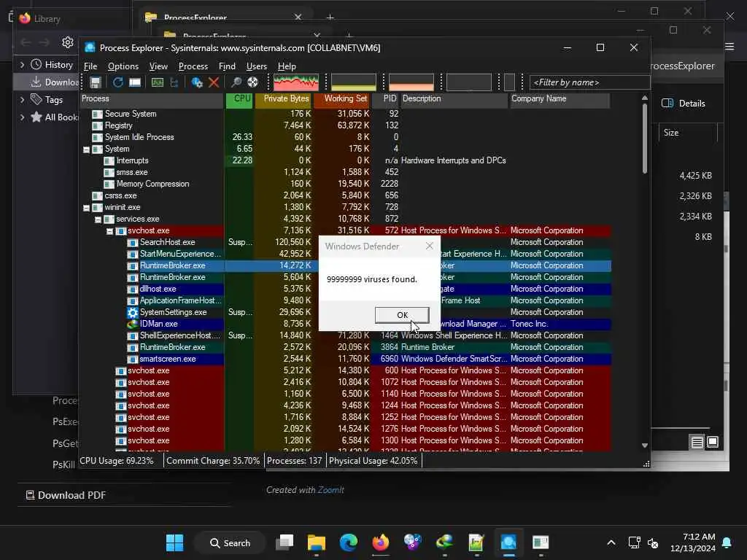Click the muted volume tray icon
747x560 pixels.
click(653, 542)
